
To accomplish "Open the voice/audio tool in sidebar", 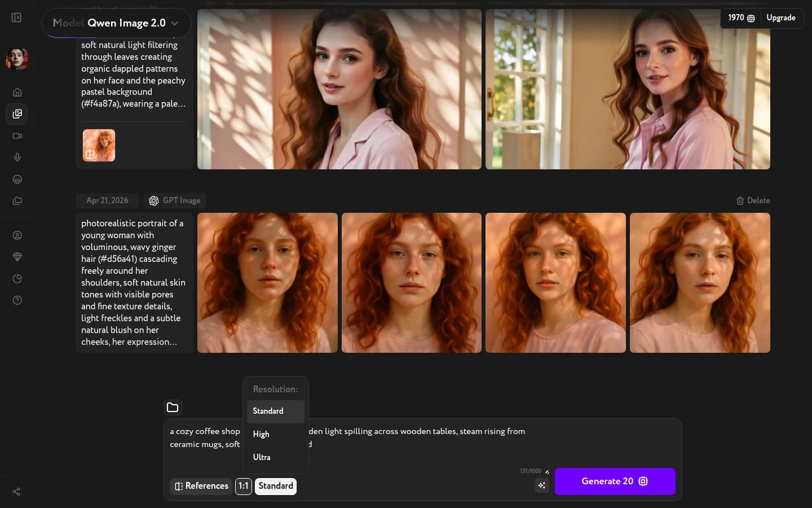I will click(x=17, y=157).
